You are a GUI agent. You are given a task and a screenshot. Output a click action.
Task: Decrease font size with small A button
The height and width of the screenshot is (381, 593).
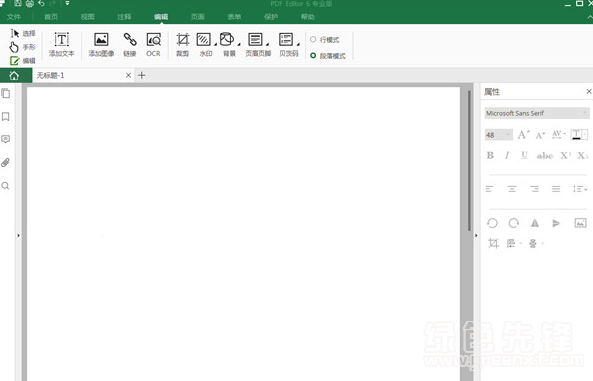(540, 135)
